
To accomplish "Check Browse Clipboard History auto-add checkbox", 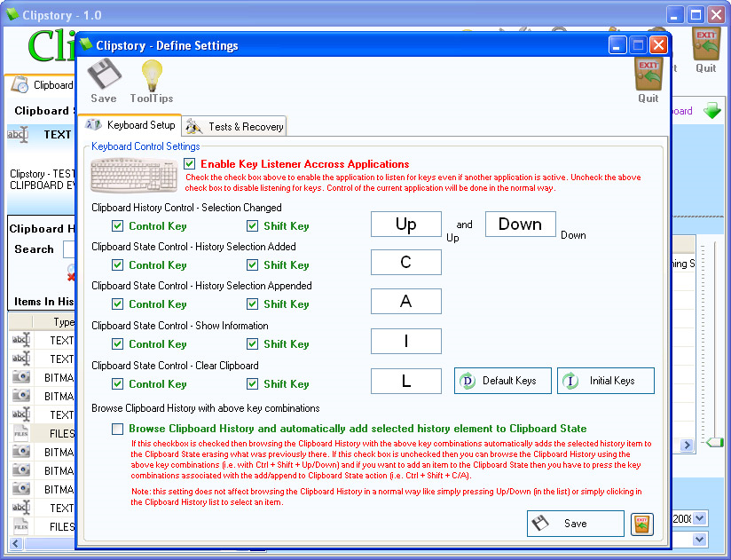I will 117,429.
